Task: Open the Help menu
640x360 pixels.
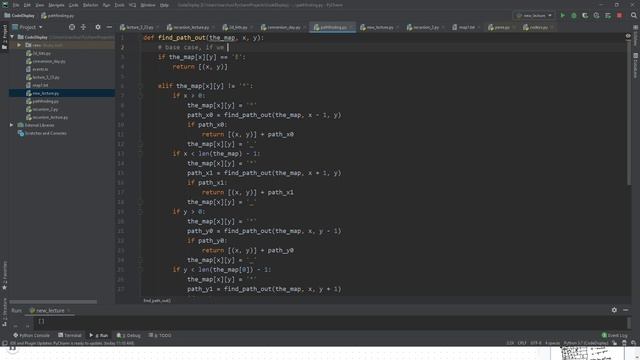Action: tap(164, 5)
